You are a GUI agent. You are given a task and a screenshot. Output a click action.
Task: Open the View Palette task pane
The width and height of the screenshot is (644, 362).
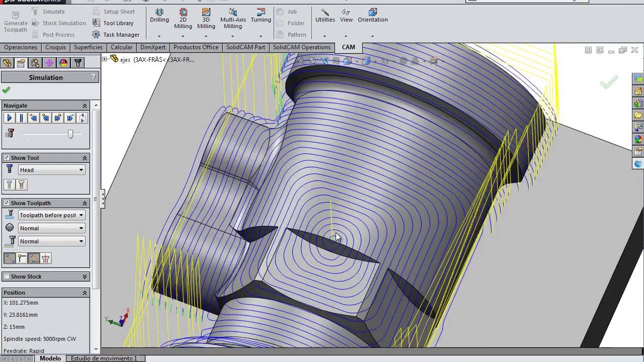(638, 127)
